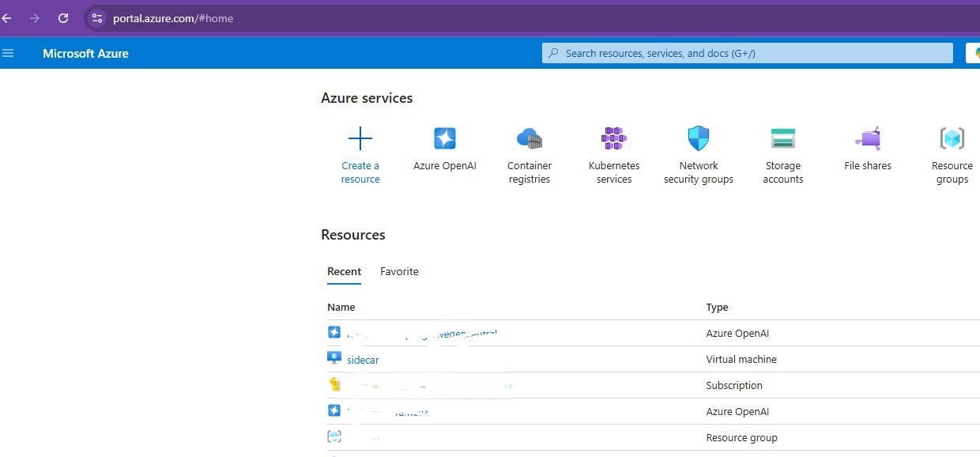
Task: Click the magnifier icon in the search box
Action: tap(554, 53)
